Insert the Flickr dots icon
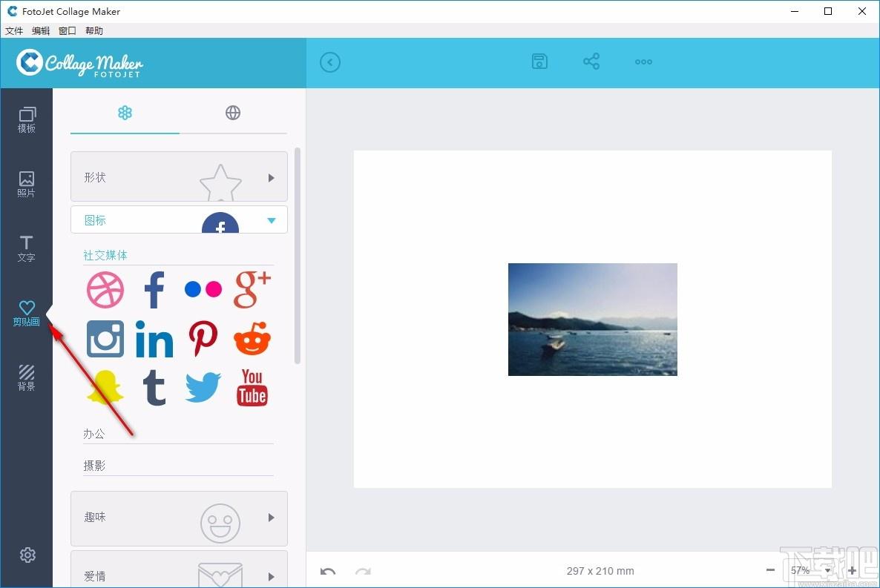 coord(203,289)
